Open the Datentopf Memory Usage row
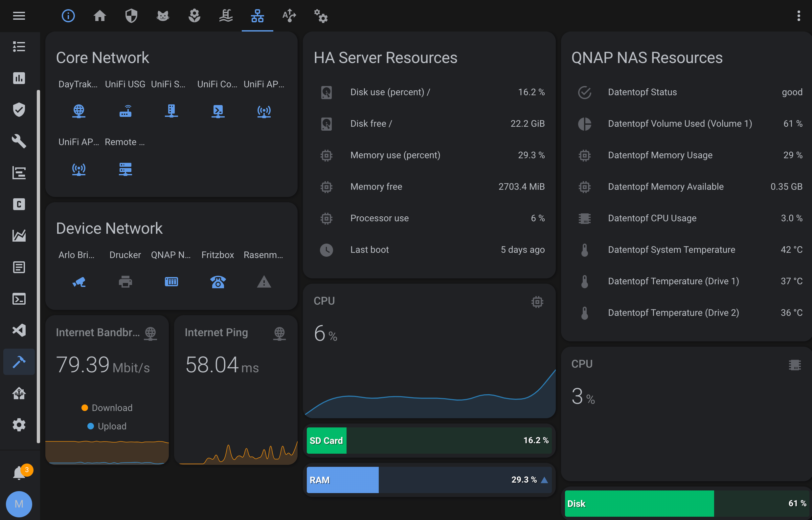This screenshot has height=520, width=812. [x=687, y=155]
